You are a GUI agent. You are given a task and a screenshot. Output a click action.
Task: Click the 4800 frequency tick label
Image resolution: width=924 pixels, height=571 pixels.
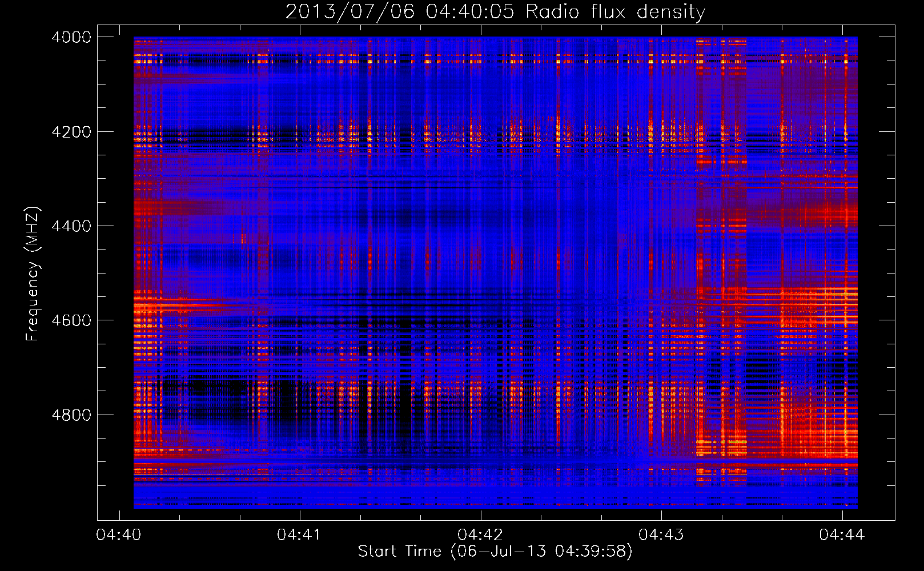click(x=71, y=415)
